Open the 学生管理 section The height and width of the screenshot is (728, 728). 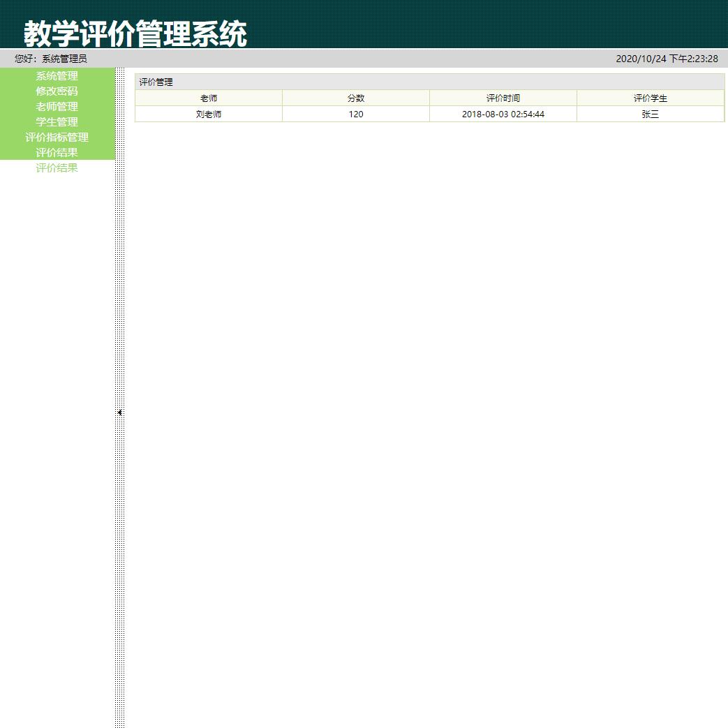(57, 122)
